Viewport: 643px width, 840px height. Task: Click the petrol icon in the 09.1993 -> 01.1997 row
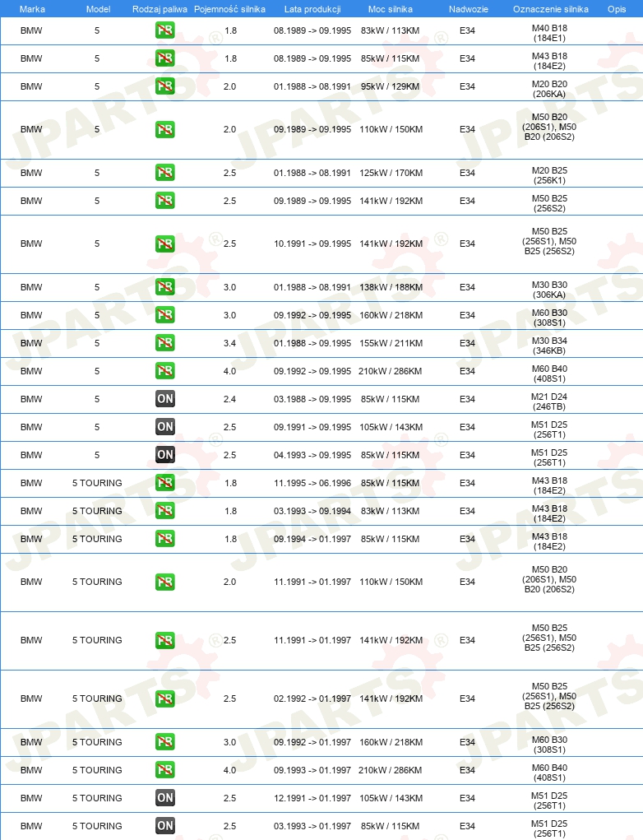click(x=165, y=770)
